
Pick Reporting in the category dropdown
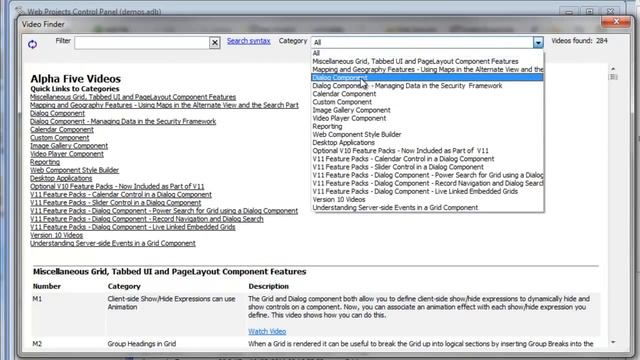427,127
